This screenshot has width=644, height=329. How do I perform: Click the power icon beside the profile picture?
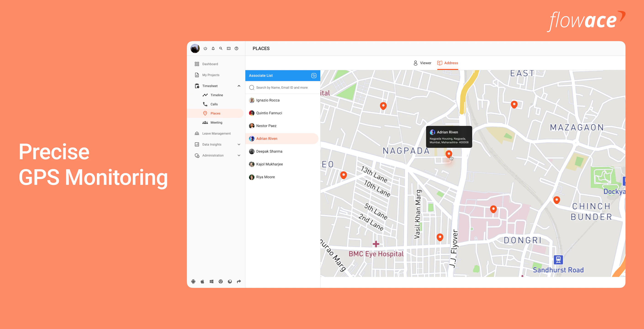(x=205, y=48)
